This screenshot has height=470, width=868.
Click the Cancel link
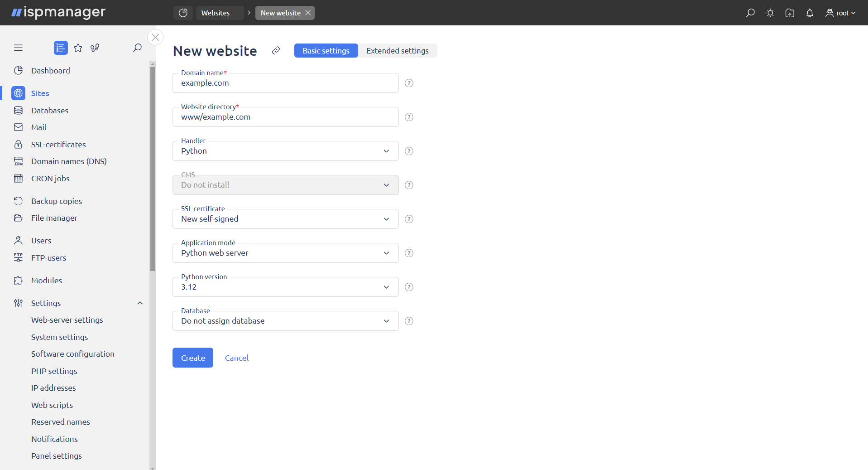pos(236,358)
